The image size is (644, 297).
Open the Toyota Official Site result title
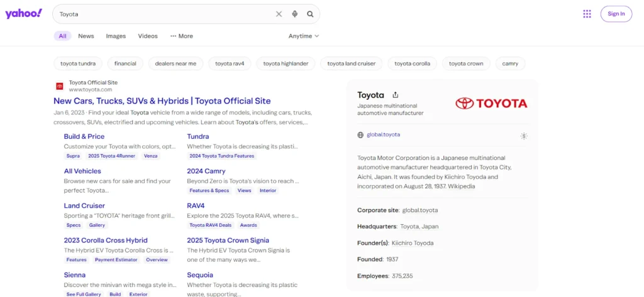coord(162,100)
